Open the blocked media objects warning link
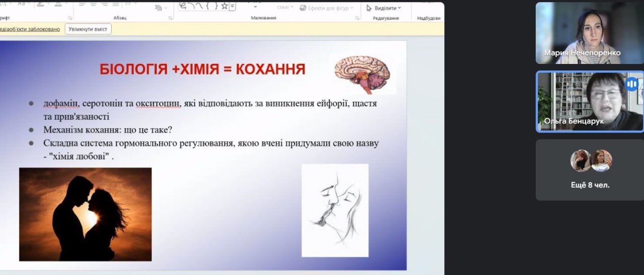644x275 pixels. 30,29
